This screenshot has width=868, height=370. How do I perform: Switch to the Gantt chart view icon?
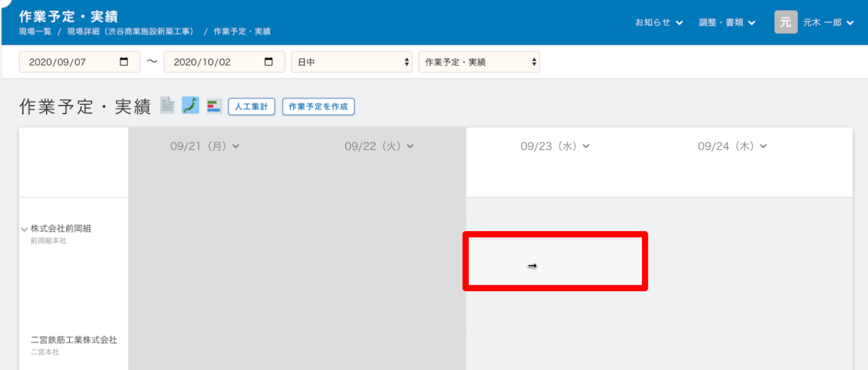[x=214, y=106]
